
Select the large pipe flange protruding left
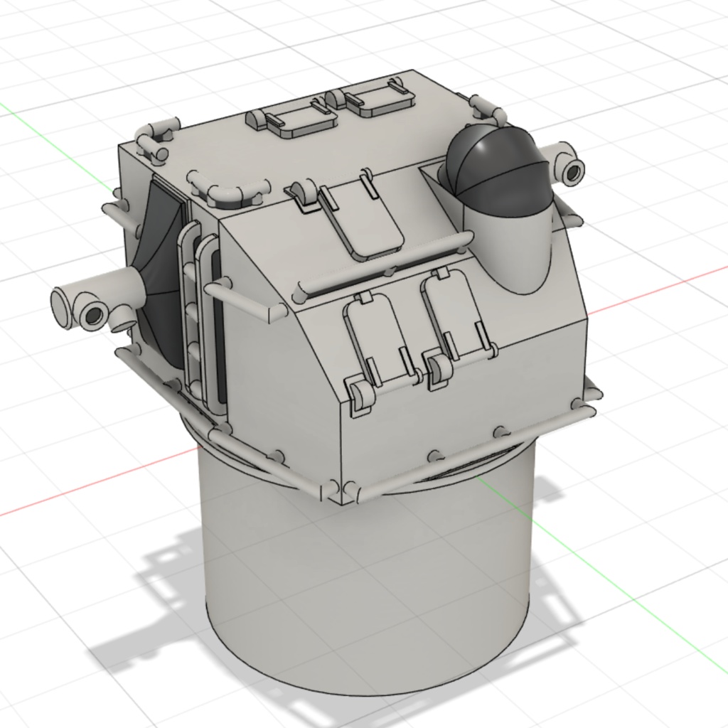pos(97,301)
